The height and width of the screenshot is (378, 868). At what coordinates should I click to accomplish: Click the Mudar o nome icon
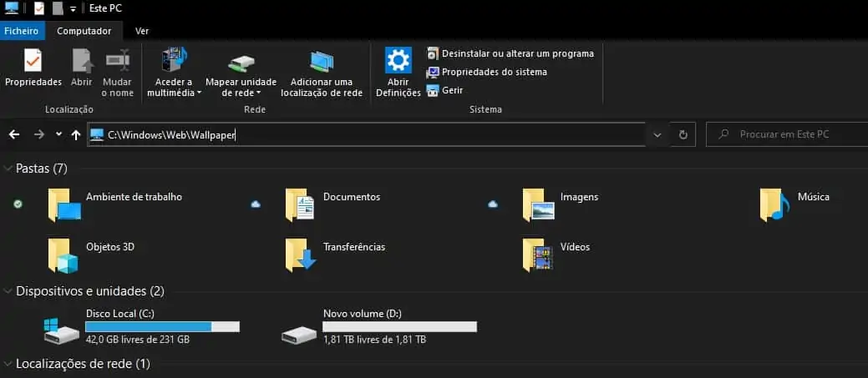[117, 60]
